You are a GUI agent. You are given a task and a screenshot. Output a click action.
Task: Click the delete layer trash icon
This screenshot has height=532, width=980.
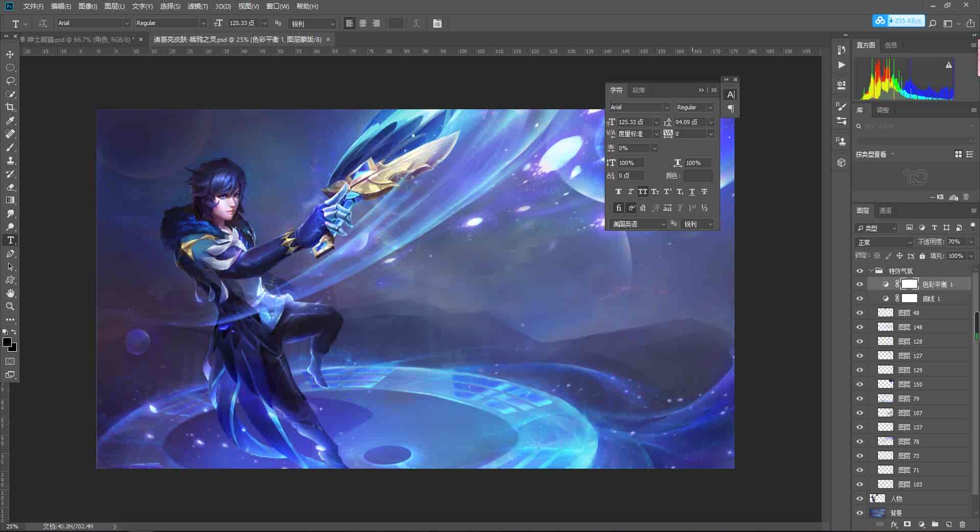click(x=962, y=524)
